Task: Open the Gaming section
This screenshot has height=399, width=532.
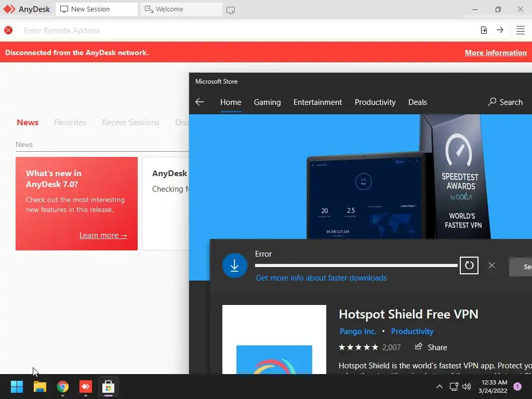Action: click(268, 102)
